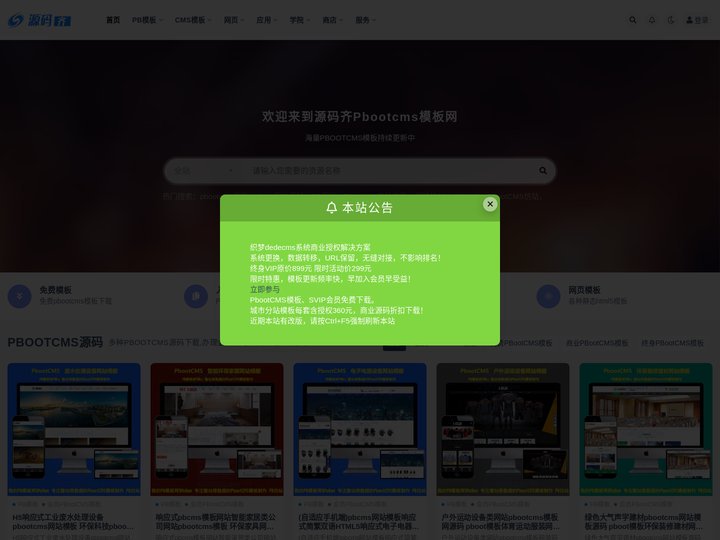Click the PBOOTCMS源码 section heading

point(55,343)
